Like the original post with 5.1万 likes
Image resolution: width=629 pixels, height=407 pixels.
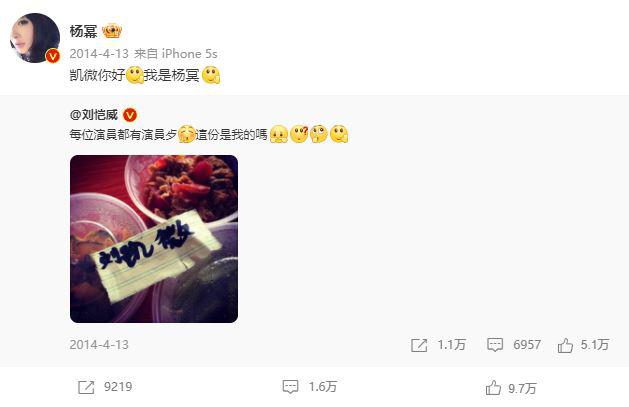[565, 345]
